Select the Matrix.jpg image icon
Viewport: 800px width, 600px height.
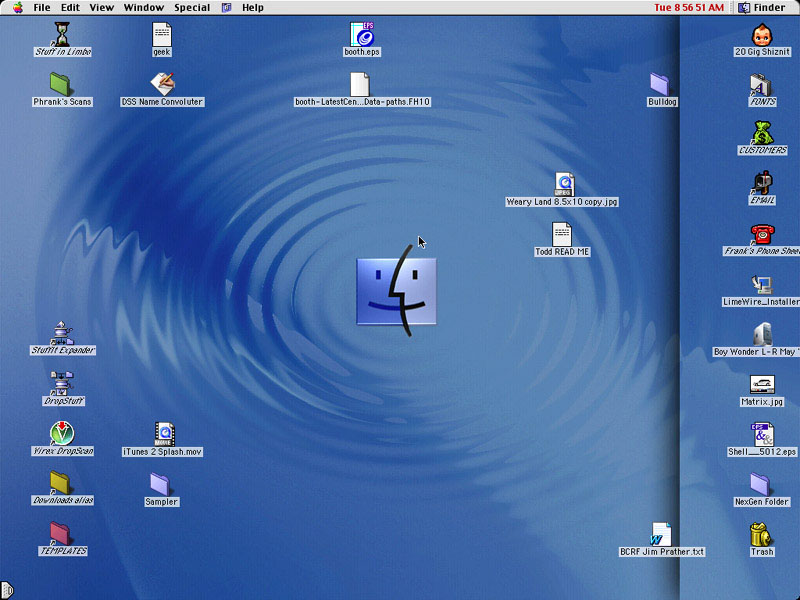coord(762,384)
